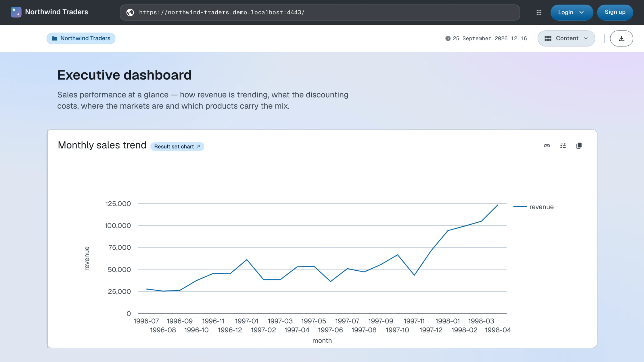
Task: Focus the URL address field
Action: (x=320, y=12)
